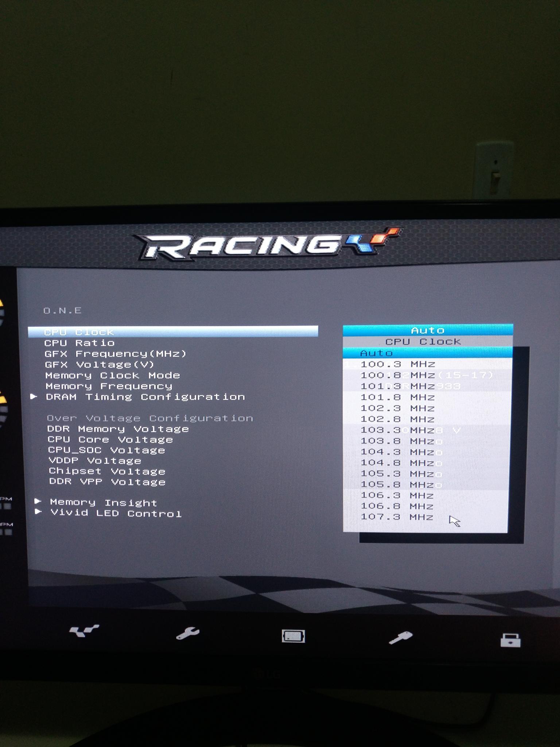Select VDDP Voltage setting
The image size is (560, 747).
pyautogui.click(x=95, y=461)
